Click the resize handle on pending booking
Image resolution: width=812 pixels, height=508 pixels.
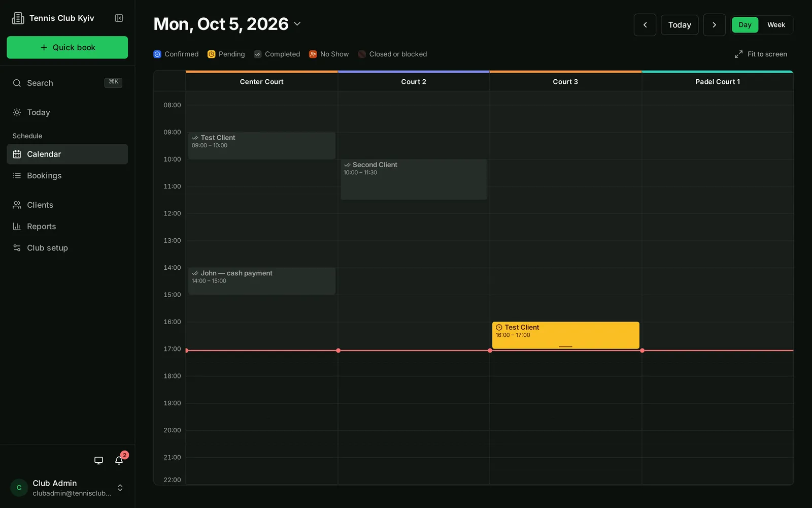565,346
